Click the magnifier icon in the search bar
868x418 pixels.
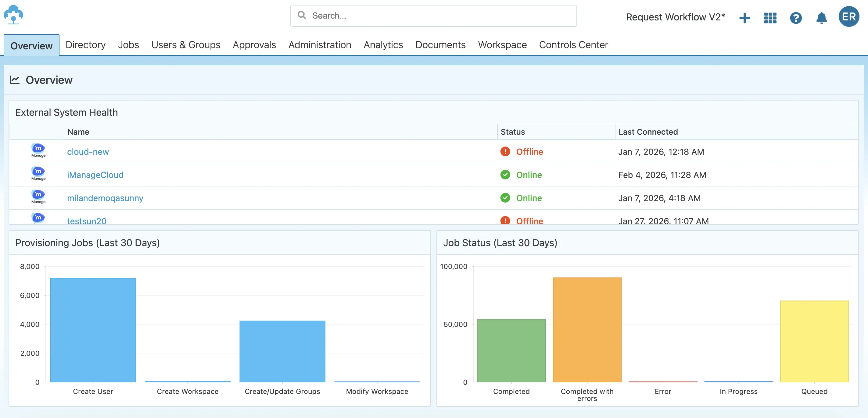click(x=302, y=15)
